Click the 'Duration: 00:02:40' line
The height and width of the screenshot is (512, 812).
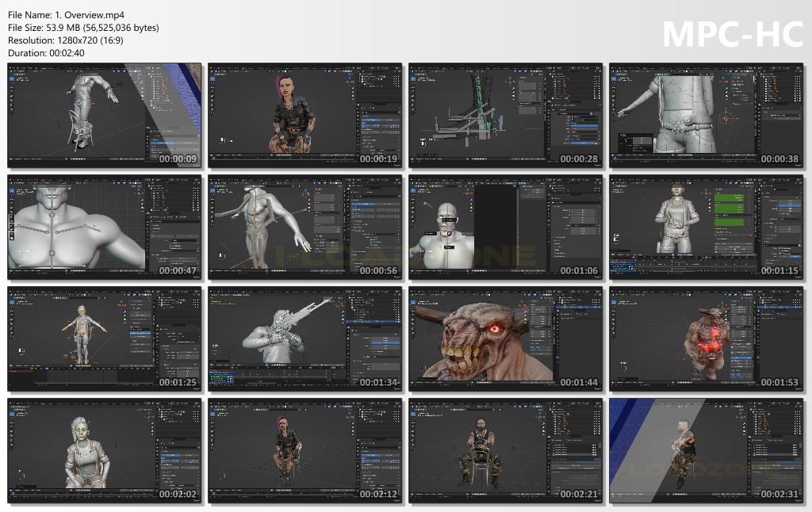tap(46, 53)
